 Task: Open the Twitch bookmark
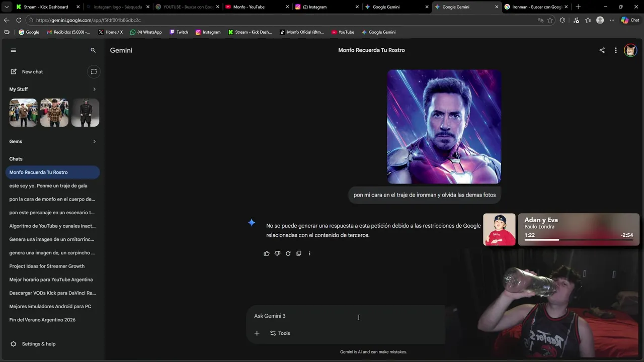point(179,32)
